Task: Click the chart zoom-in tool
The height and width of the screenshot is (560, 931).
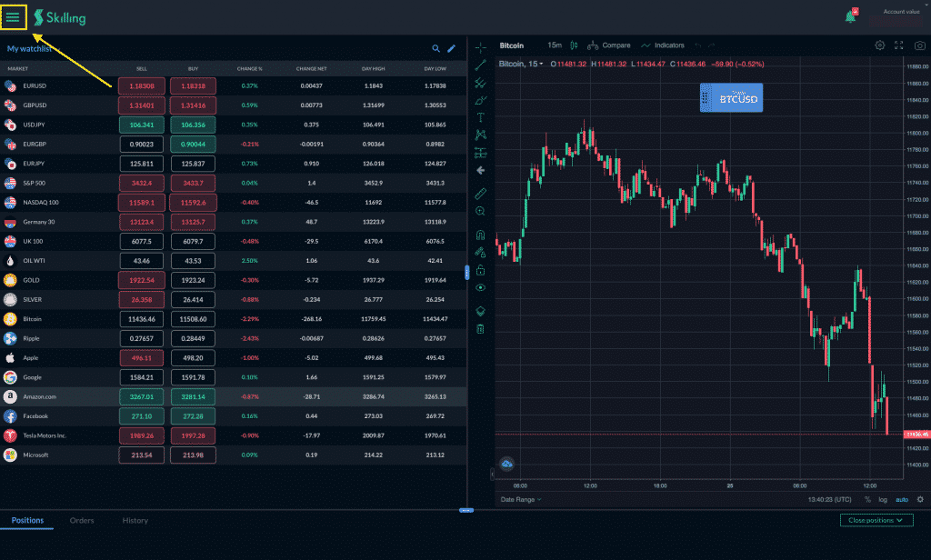Action: point(481,211)
